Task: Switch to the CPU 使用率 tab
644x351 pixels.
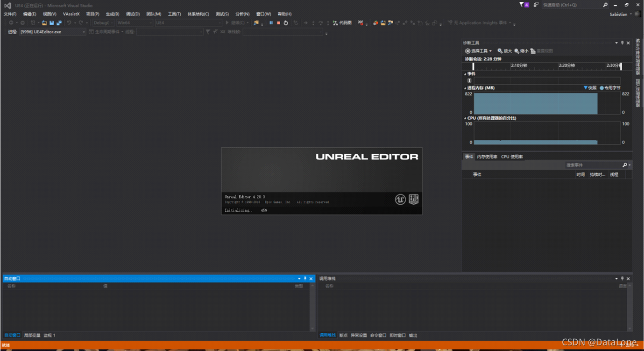Action: click(x=512, y=157)
